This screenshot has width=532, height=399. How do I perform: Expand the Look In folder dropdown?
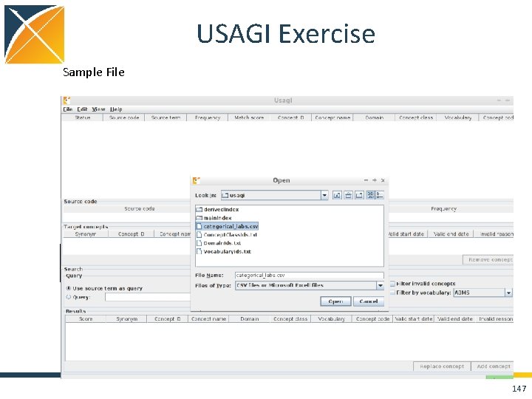click(x=324, y=195)
